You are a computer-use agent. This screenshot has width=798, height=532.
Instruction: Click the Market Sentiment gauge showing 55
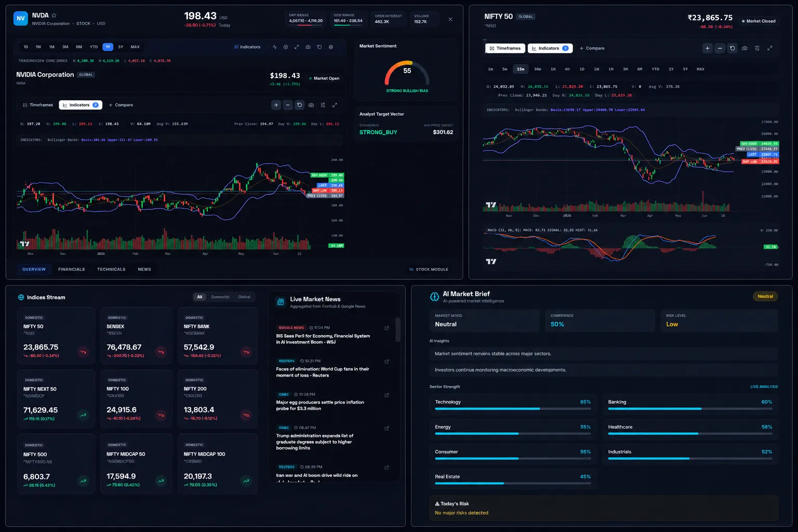[x=407, y=74]
